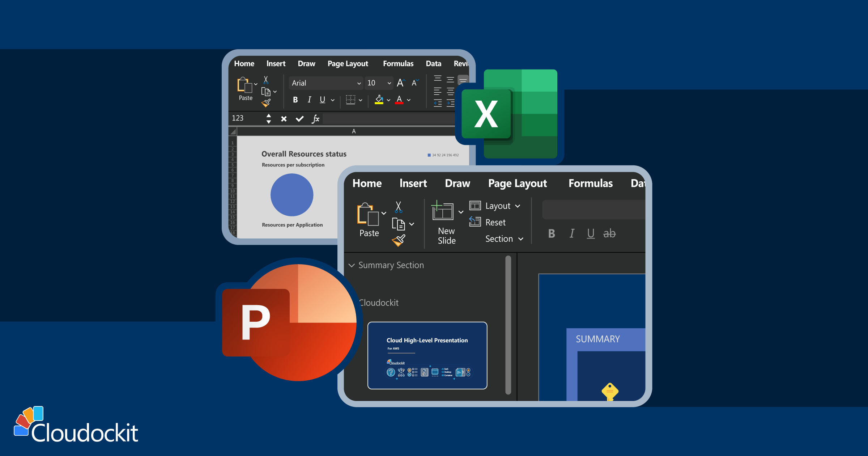Image resolution: width=868 pixels, height=456 pixels.
Task: Select the Format Painter brush in Excel
Action: pos(266,103)
